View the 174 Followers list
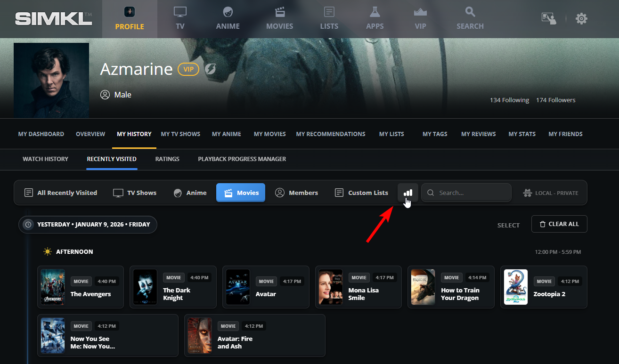619x364 pixels. pyautogui.click(x=555, y=100)
